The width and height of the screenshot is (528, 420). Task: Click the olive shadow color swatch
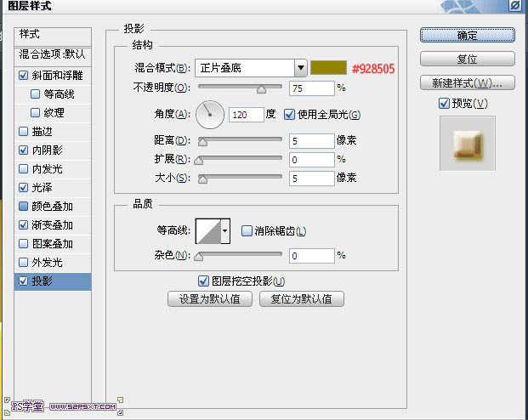326,68
